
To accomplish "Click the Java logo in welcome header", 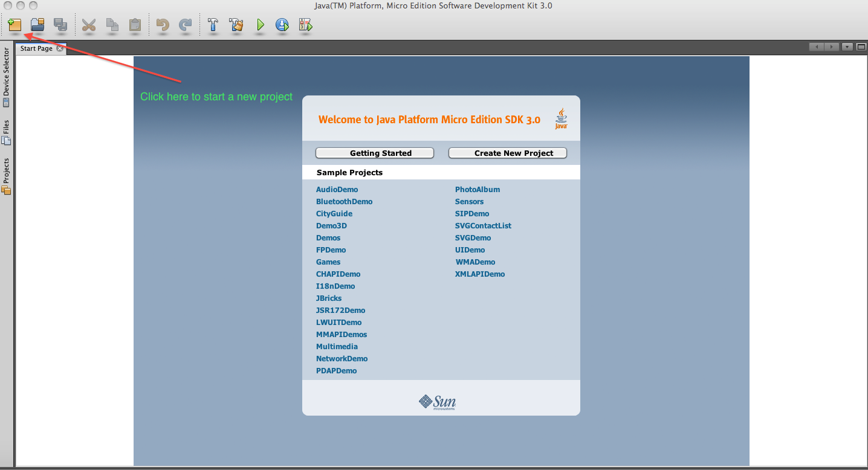I will click(561, 119).
